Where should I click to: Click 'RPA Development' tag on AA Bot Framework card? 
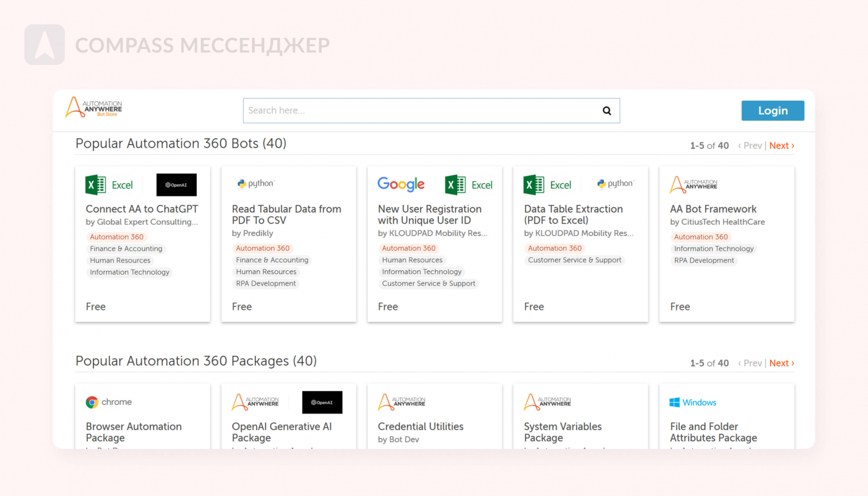point(704,260)
